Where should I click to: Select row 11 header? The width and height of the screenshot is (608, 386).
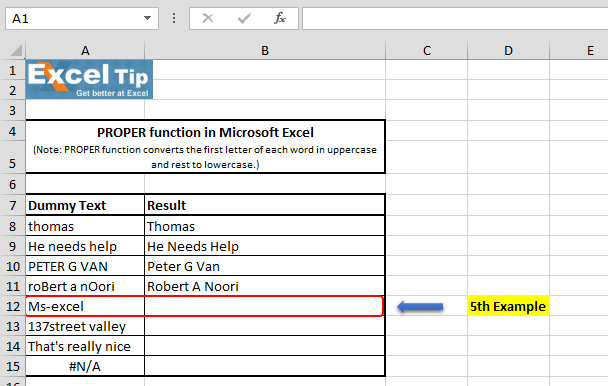13,286
